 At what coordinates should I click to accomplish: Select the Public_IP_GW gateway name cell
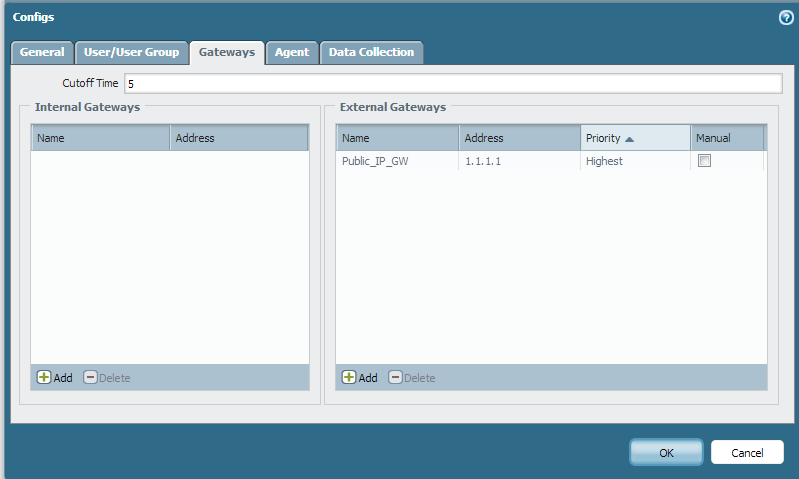click(375, 161)
